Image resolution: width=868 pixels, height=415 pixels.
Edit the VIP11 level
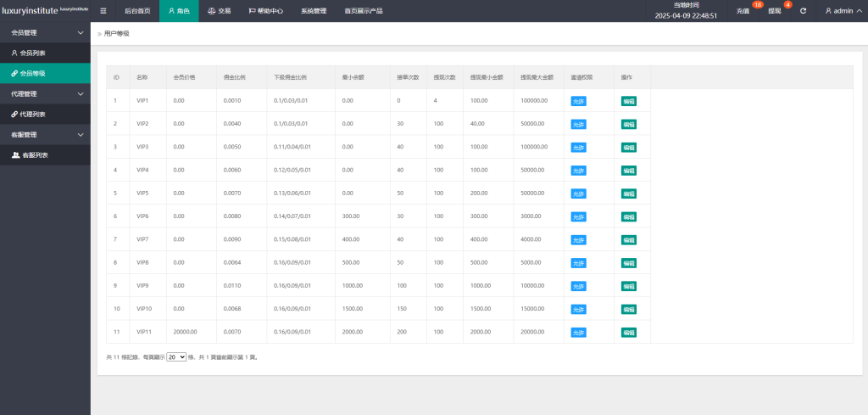coord(629,333)
